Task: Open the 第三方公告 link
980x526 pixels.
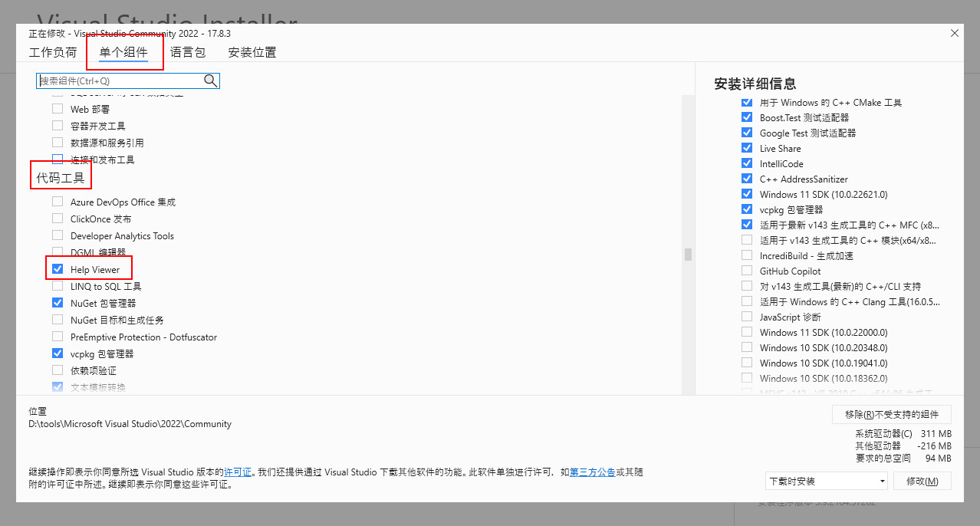Action: coord(592,472)
